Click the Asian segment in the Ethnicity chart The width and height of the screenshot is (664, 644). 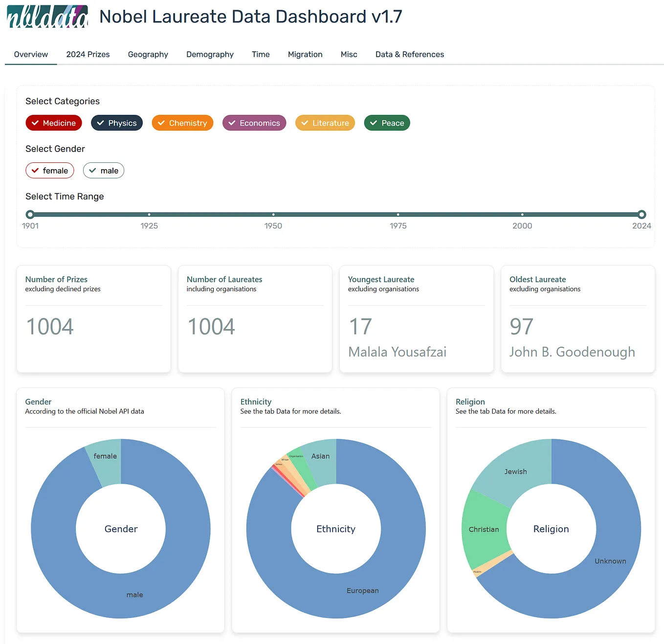321,456
